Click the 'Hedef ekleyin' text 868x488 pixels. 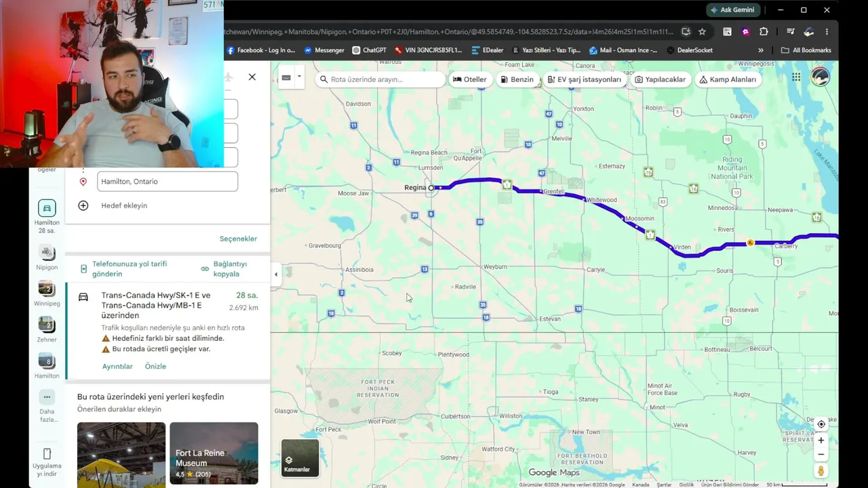pos(124,205)
